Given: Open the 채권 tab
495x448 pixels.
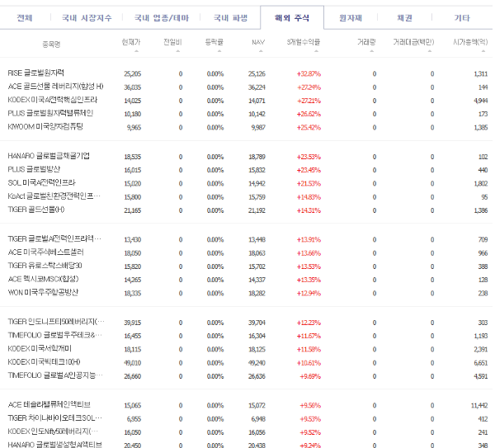Looking at the screenshot, I should [405, 18].
